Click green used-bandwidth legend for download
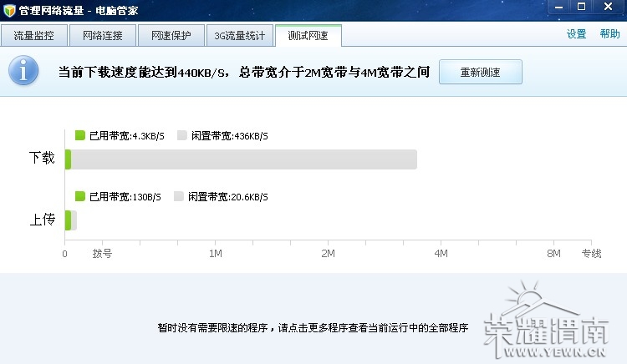The width and height of the screenshot is (627, 364). [80, 136]
